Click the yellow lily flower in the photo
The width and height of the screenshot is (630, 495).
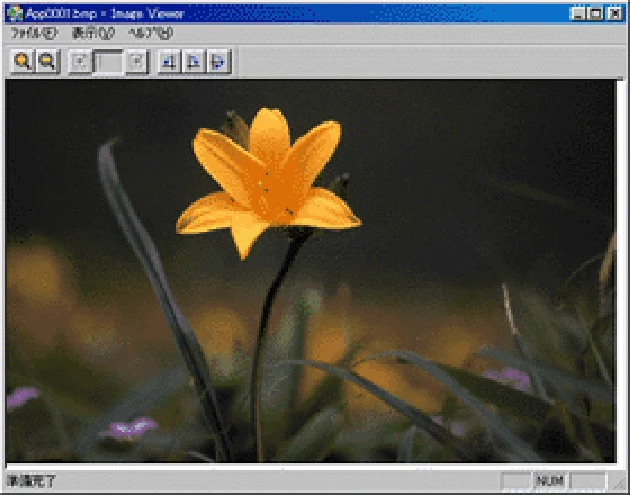tap(268, 181)
